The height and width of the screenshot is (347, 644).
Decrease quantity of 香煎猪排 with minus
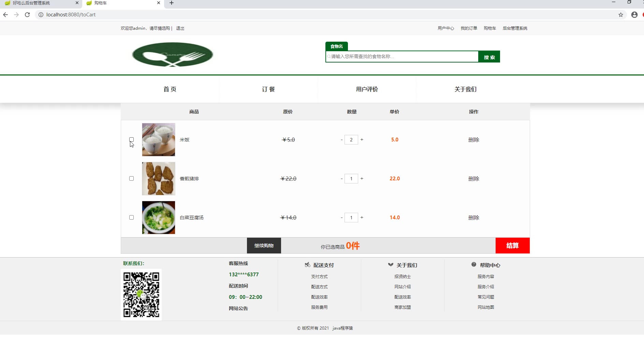[x=341, y=179]
